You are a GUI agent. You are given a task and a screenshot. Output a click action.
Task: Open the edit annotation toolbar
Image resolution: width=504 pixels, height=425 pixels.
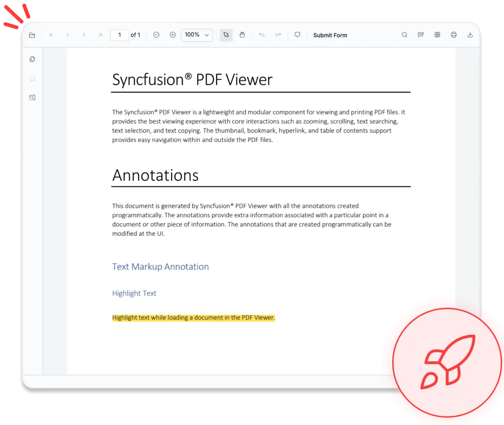pyautogui.click(x=421, y=35)
